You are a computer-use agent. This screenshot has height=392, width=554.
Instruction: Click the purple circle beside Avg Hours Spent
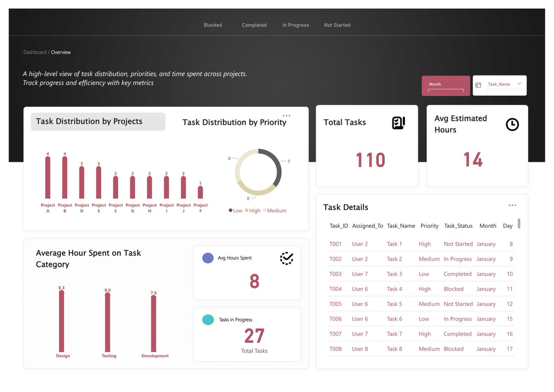pos(208,258)
